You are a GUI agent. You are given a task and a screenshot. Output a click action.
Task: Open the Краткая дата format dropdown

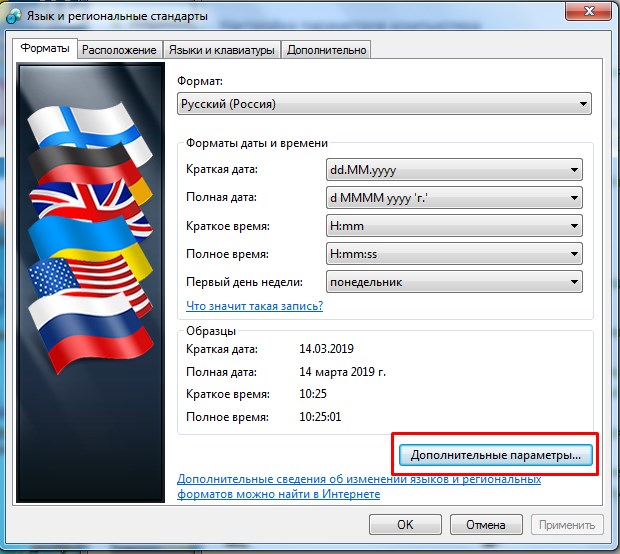[455, 170]
